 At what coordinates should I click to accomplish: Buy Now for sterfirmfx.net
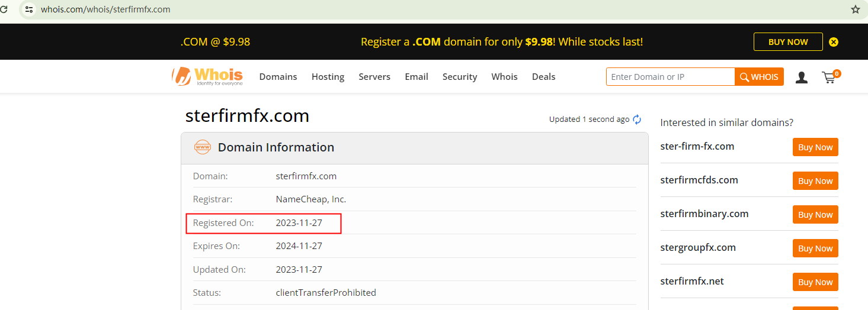click(815, 282)
